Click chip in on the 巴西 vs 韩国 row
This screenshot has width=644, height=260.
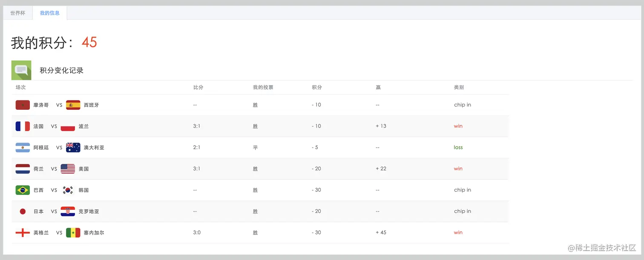coord(463,190)
